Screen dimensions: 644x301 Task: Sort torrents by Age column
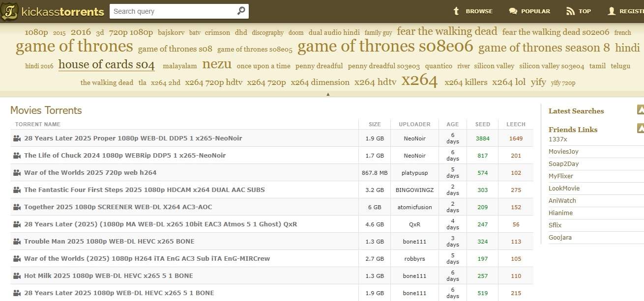(x=452, y=124)
